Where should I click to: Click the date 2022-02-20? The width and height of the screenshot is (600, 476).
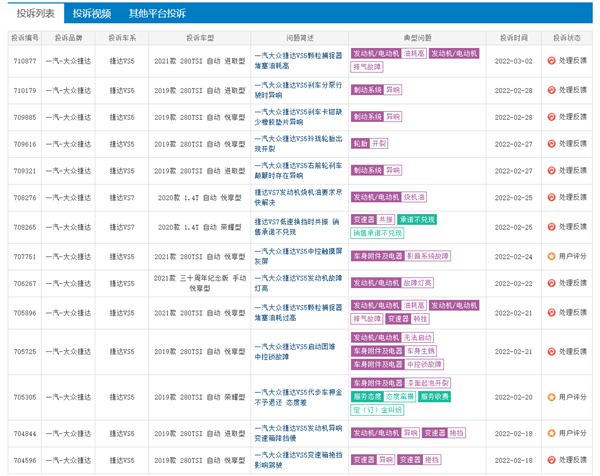(514, 397)
